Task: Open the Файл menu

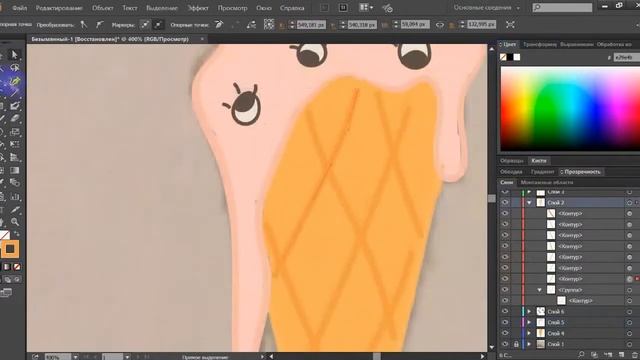Action: tap(19, 8)
